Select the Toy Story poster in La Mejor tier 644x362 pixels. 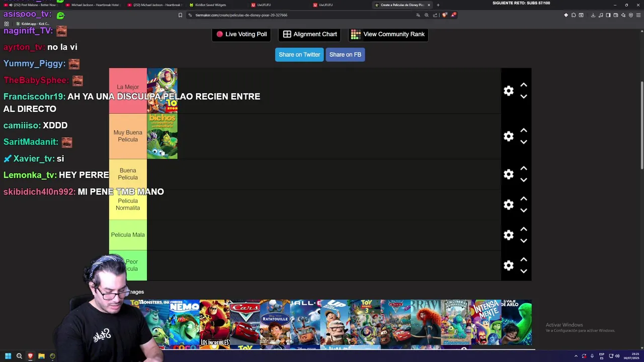[162, 90]
